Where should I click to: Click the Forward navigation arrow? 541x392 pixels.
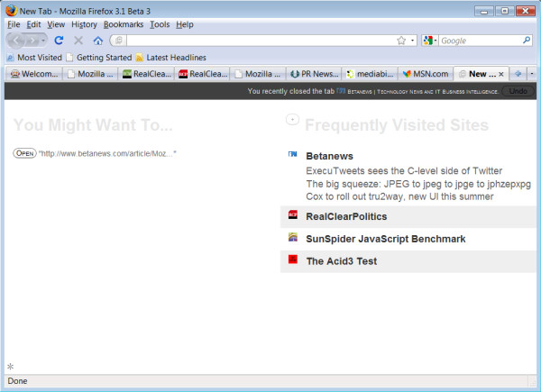point(32,41)
